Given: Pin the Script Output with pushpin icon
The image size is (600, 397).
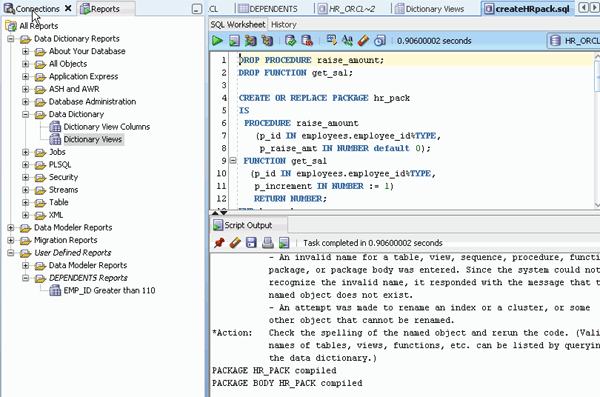Looking at the screenshot, I should point(219,243).
